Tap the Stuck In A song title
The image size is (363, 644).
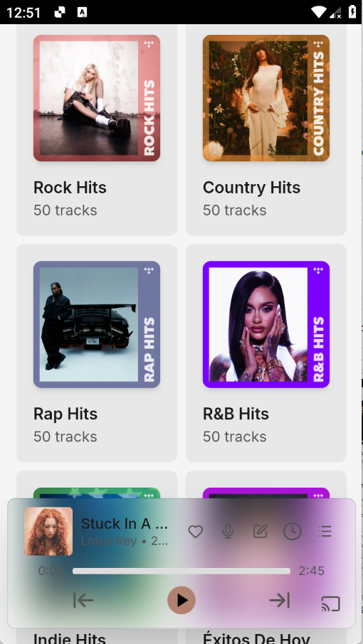pyautogui.click(x=125, y=524)
